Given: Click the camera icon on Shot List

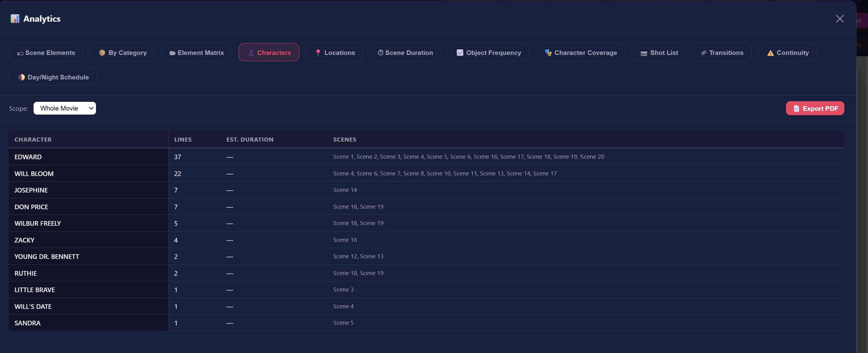Looking at the screenshot, I should 644,53.
